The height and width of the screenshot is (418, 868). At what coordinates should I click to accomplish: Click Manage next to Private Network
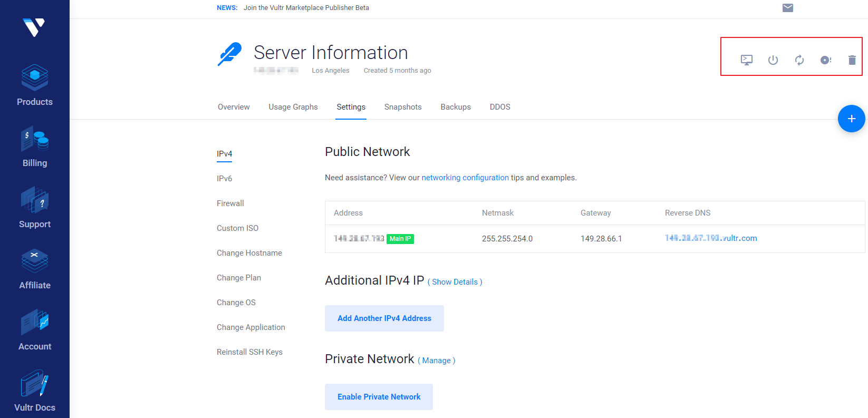pos(437,361)
